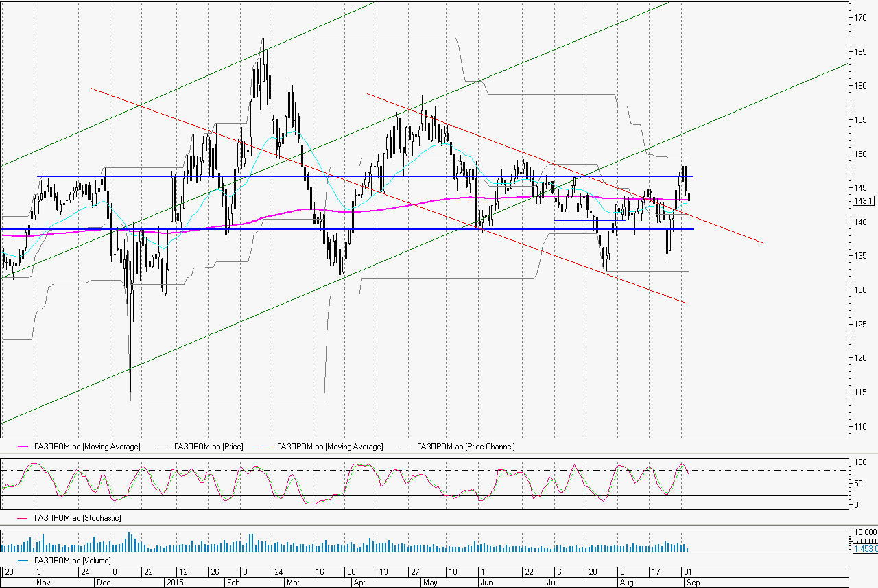Click the 170 mark on the price axis
Screen dimensions: 878x588
(x=859, y=18)
